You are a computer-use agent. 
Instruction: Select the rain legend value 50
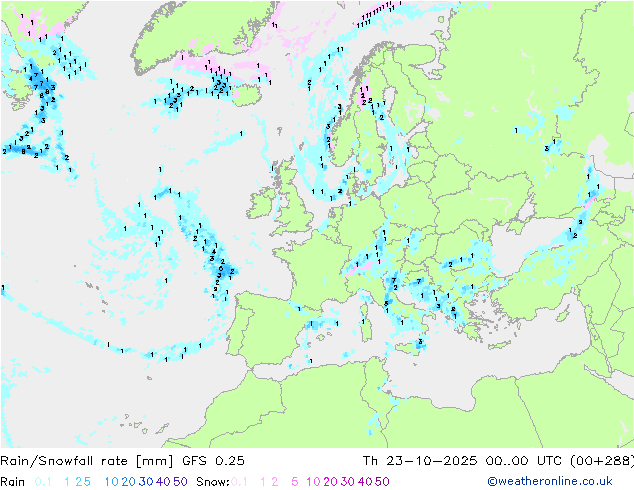tap(180, 482)
